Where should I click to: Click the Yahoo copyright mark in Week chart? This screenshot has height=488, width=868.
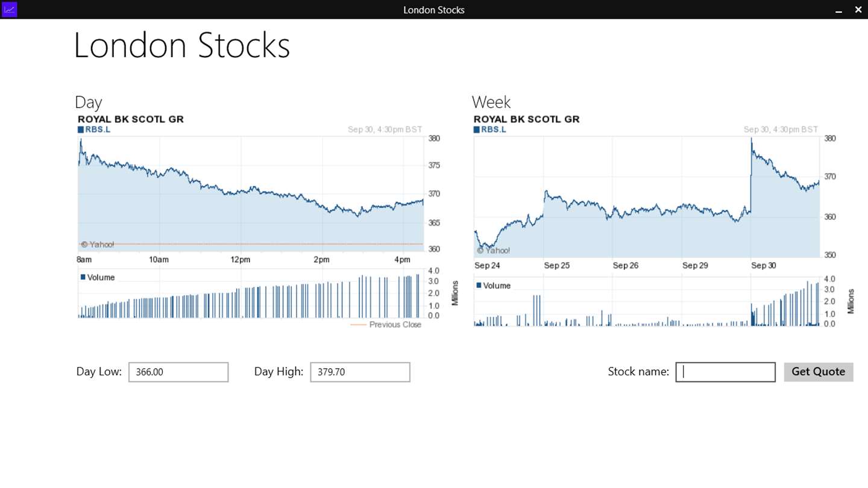tap(493, 251)
